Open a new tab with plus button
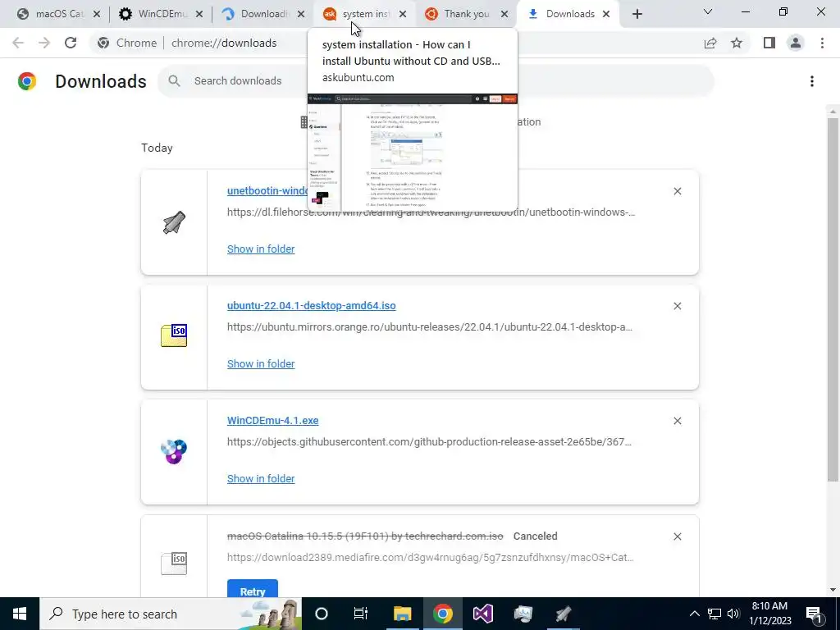This screenshot has height=630, width=840. tap(637, 15)
